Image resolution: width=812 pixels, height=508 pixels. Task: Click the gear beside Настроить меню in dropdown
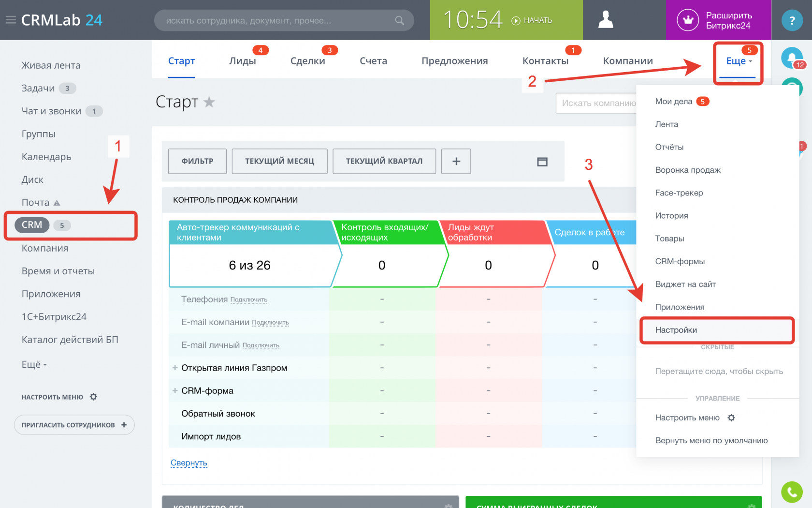(x=731, y=418)
